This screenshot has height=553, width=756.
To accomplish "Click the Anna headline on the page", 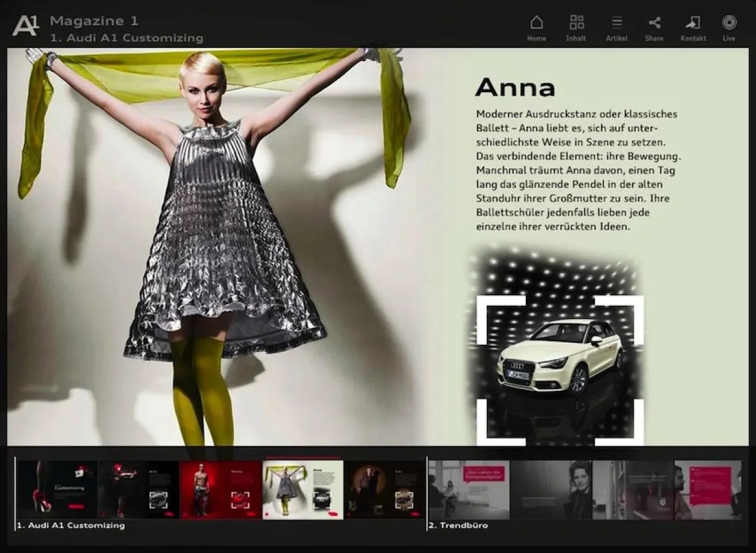I will point(515,88).
